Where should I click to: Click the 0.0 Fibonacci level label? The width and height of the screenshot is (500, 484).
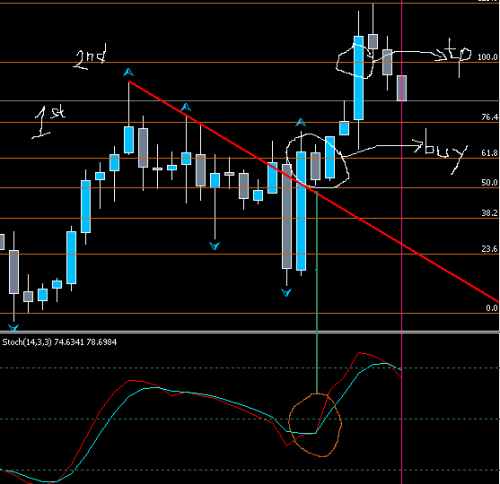[x=492, y=308]
